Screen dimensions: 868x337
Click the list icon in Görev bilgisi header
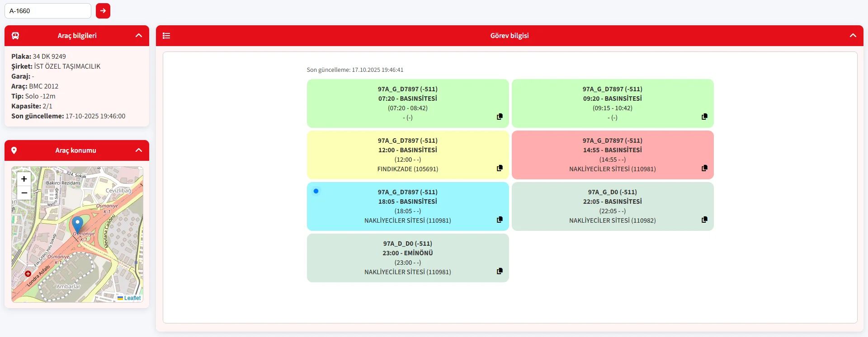coord(166,36)
